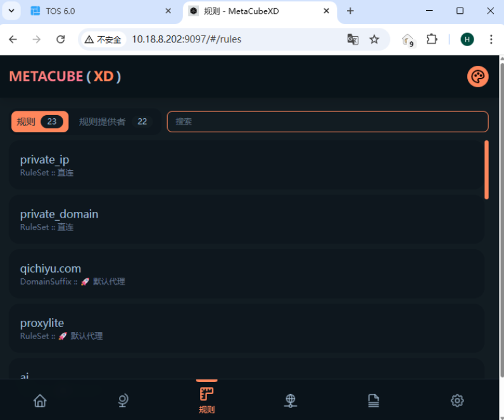Click the page vertical scrollbar

tap(501, 220)
